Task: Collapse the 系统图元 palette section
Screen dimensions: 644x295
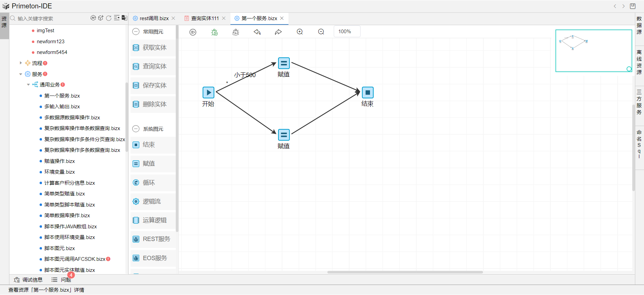Action: click(136, 129)
